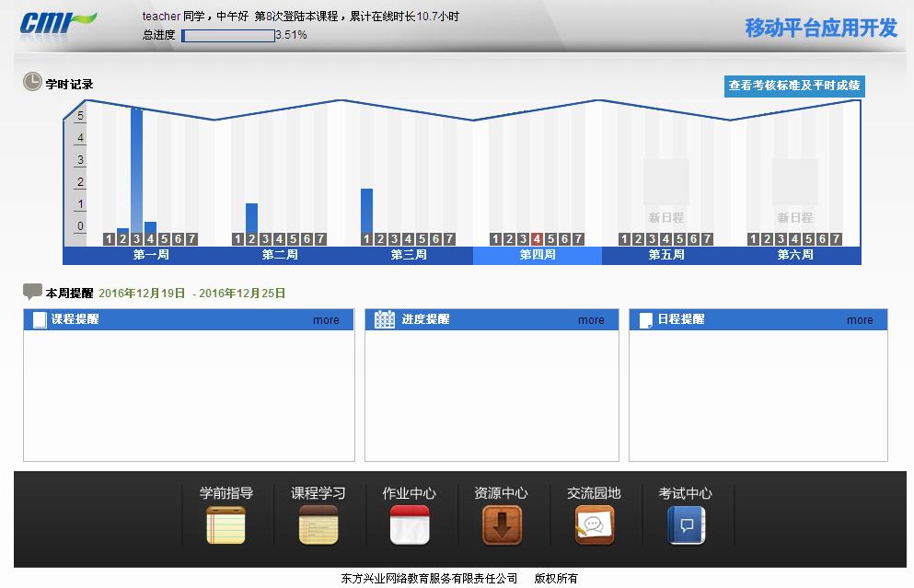Open the 课程学习 notebook icon
This screenshot has height=588, width=914.
pyautogui.click(x=318, y=525)
